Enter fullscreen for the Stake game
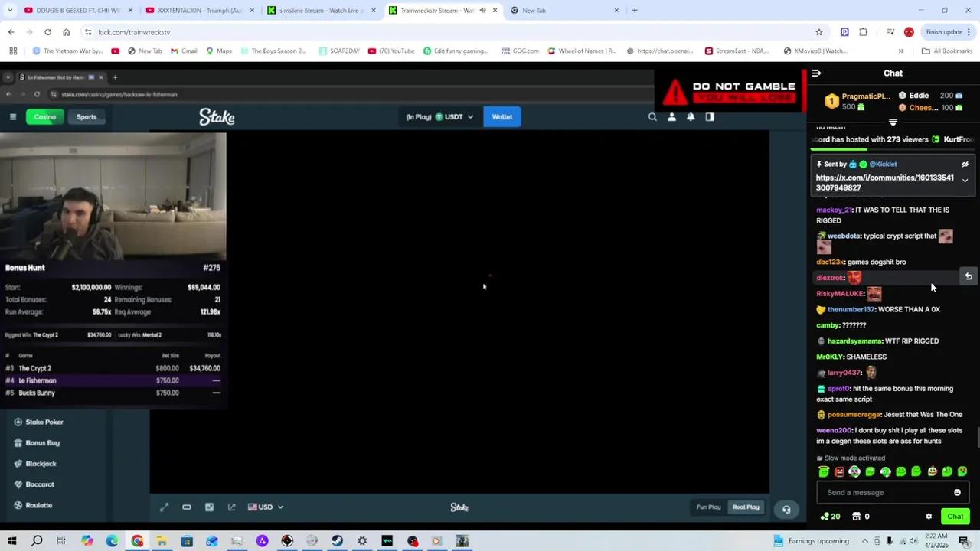Screen dimensions: 980x551 click(x=164, y=507)
